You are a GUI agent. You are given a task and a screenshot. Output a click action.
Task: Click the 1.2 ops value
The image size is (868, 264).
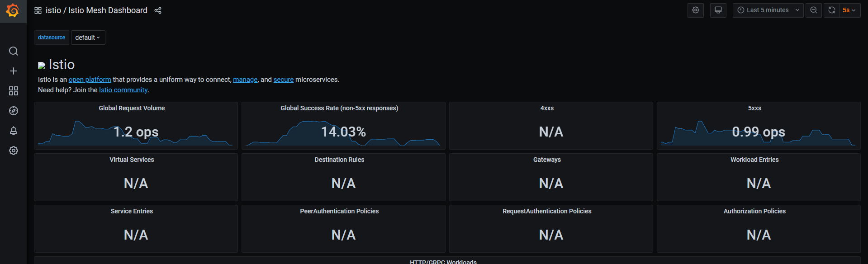point(136,132)
